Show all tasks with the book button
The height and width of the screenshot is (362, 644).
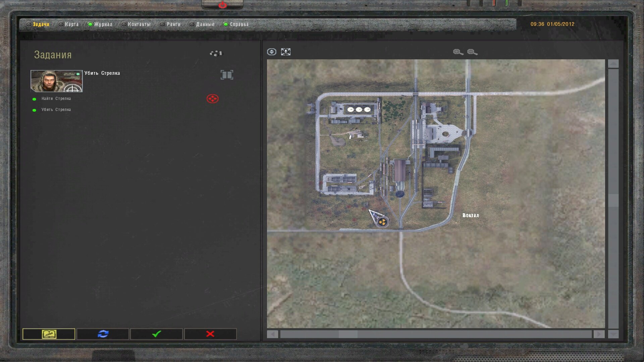coord(49,334)
